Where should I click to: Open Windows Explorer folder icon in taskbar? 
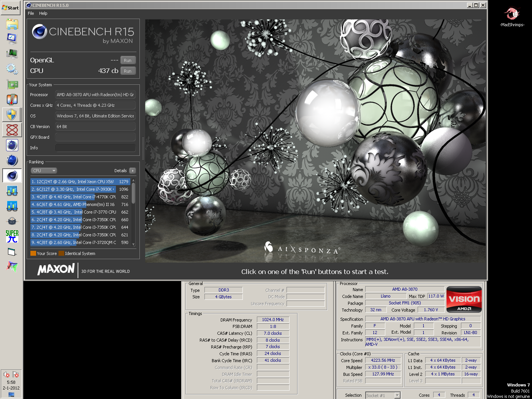pyautogui.click(x=12, y=24)
